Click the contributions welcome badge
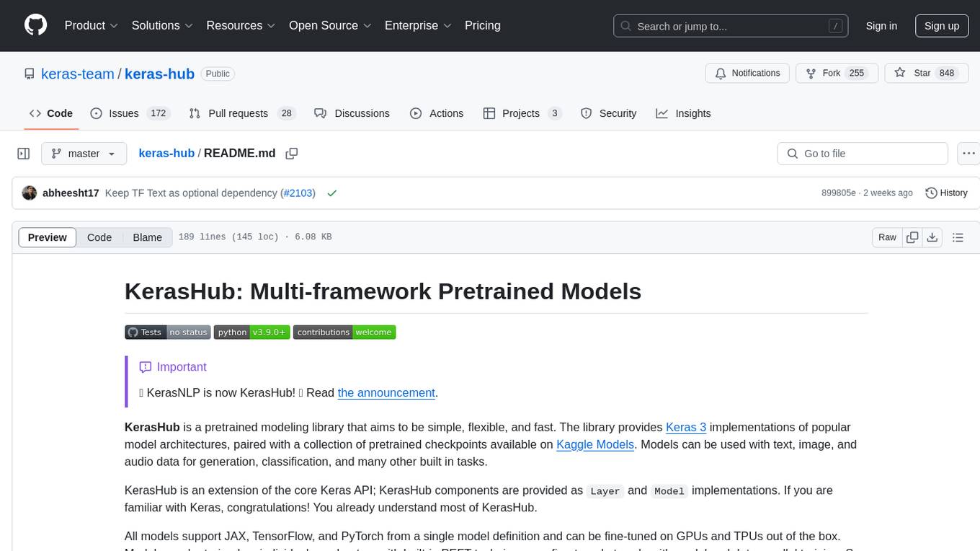Image resolution: width=980 pixels, height=551 pixels. tap(344, 332)
